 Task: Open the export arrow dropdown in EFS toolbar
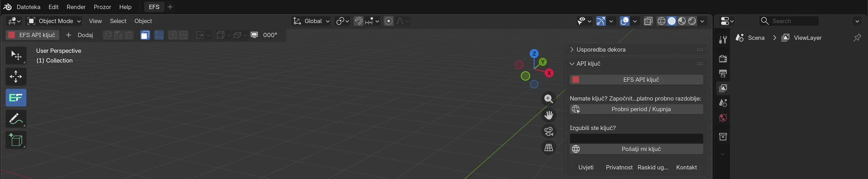(203, 35)
